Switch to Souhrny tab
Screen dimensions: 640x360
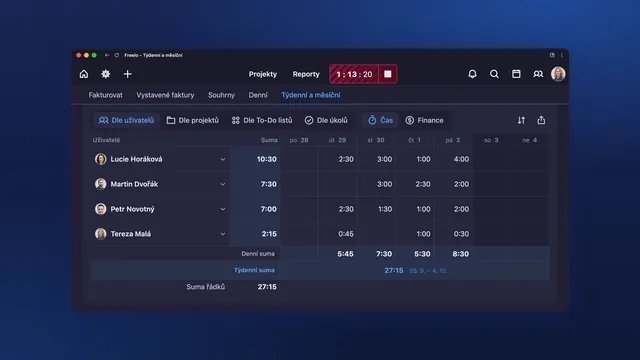[x=221, y=95]
